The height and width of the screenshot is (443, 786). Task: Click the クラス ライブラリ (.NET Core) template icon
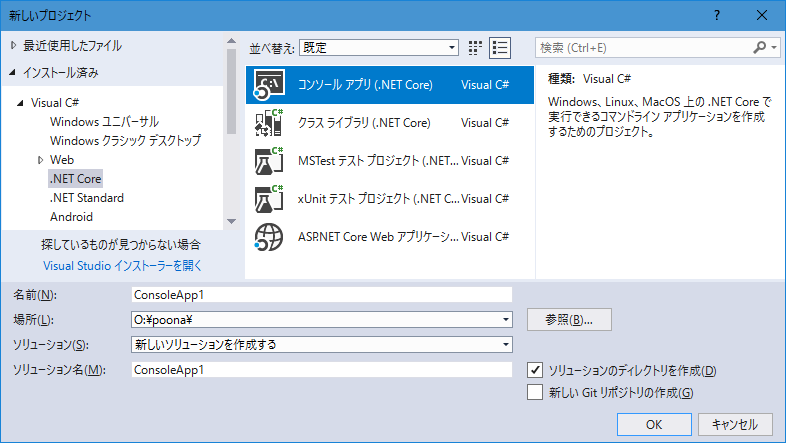click(269, 123)
